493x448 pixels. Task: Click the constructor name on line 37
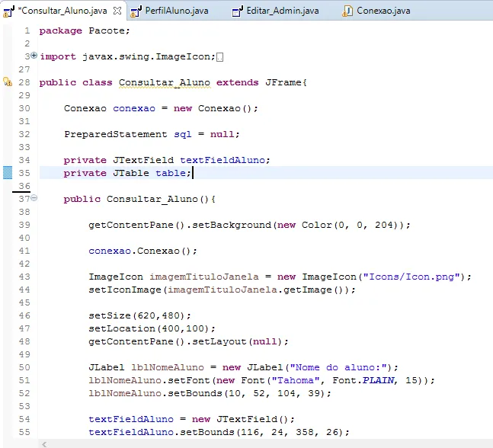tap(152, 199)
